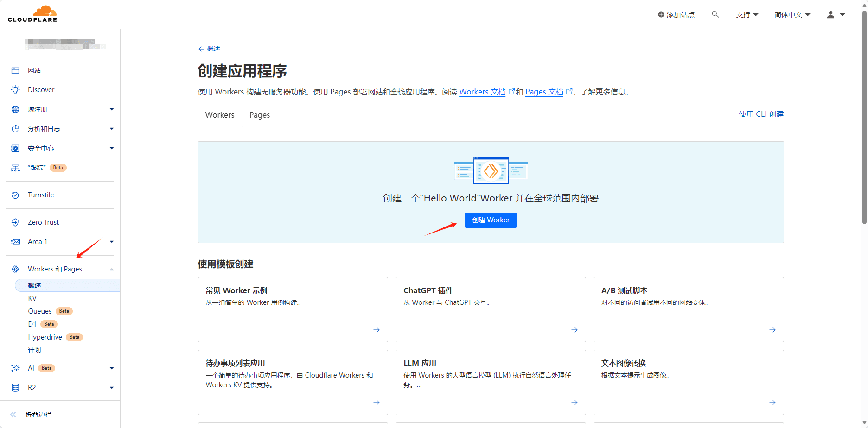Open the search magnifier icon

pos(715,14)
